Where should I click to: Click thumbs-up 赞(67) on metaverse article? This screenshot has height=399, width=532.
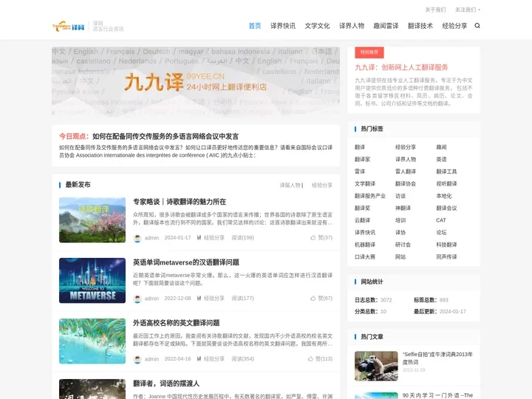[x=321, y=299]
